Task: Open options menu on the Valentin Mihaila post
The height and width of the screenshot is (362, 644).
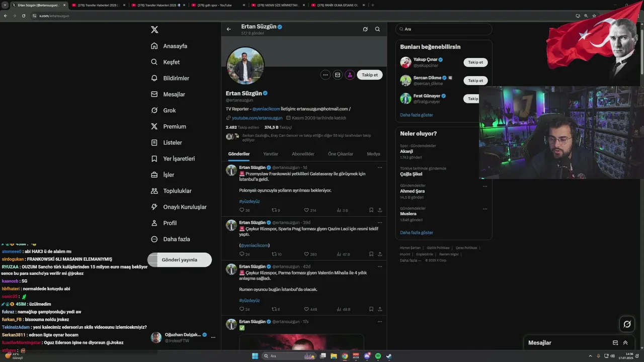Action: [x=380, y=266]
